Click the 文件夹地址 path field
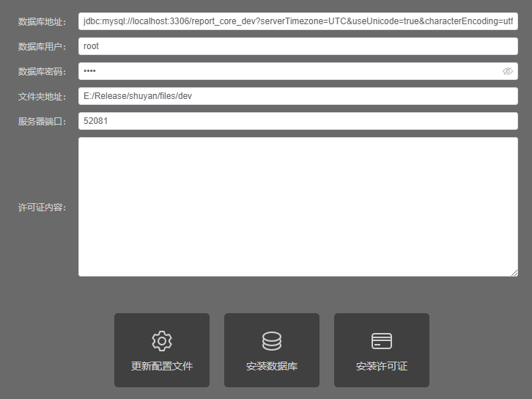This screenshot has width=532, height=399. click(298, 96)
